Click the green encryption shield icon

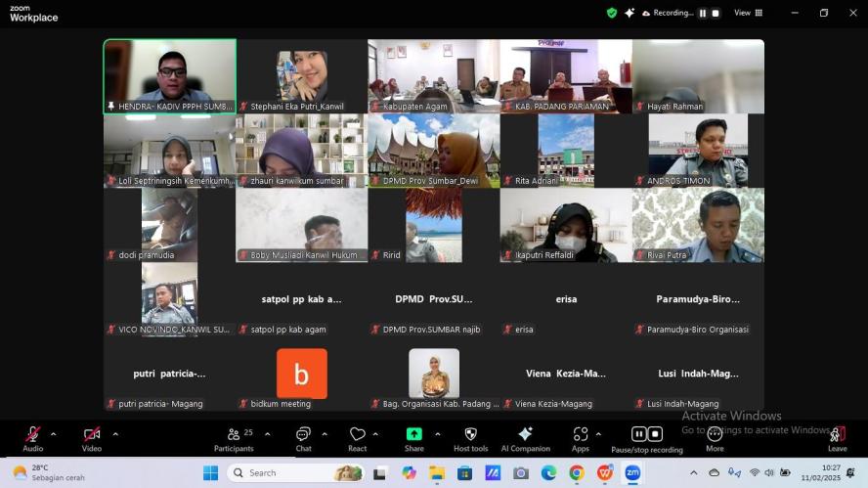point(612,13)
